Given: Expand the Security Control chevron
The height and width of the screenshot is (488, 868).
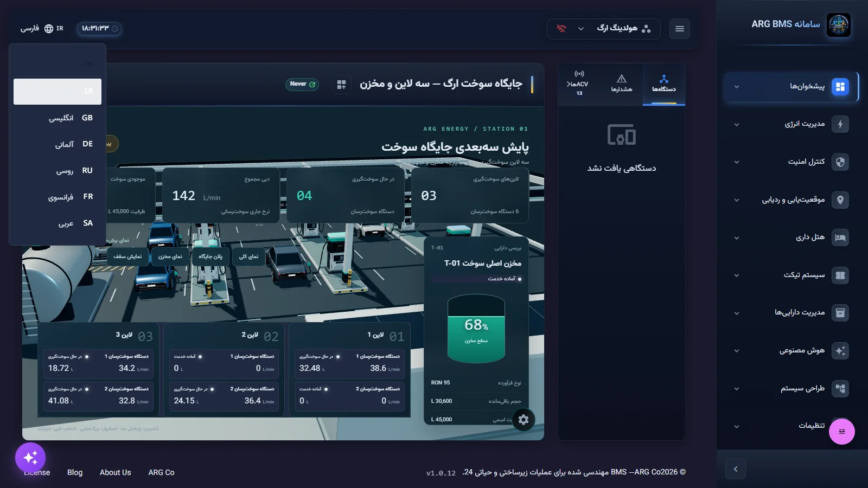Looking at the screenshot, I should (737, 162).
